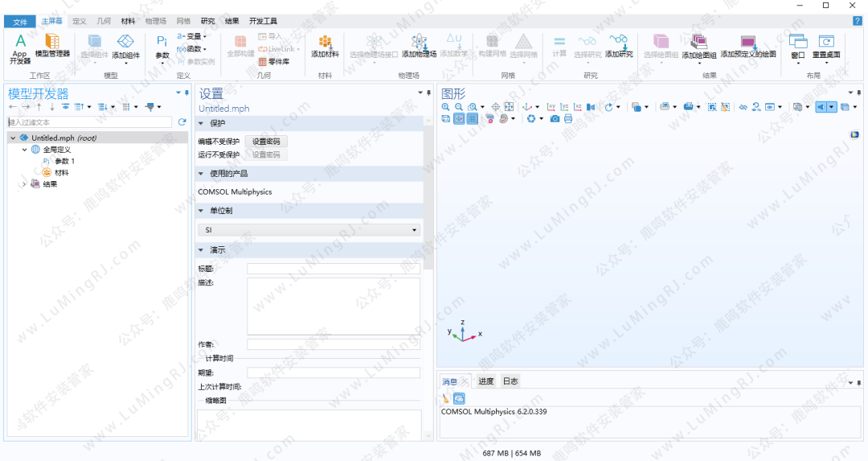Select the 参数 1 tree node
The height and width of the screenshot is (461, 868).
[64, 161]
